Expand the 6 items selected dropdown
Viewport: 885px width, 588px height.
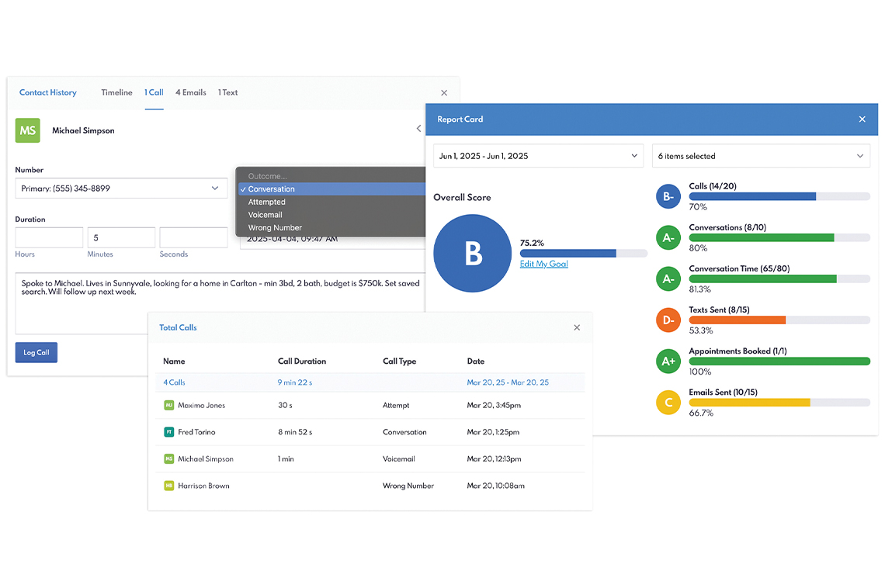click(761, 156)
